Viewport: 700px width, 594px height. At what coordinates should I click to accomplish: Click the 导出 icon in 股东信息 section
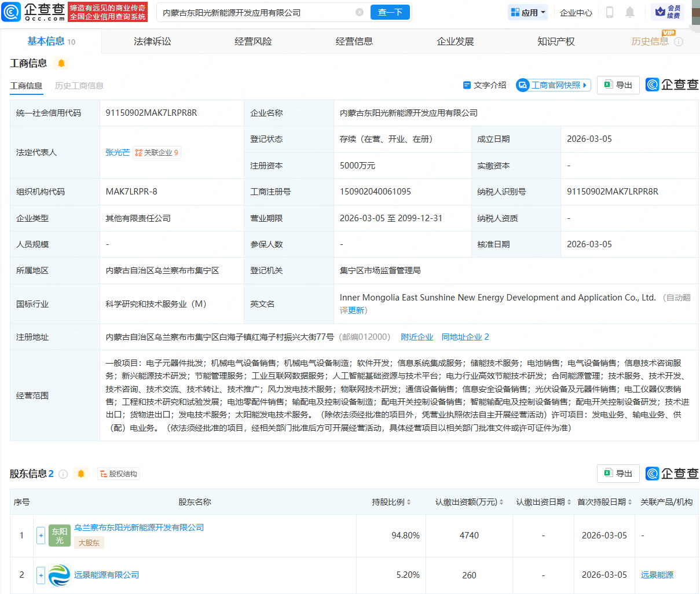pos(617,473)
